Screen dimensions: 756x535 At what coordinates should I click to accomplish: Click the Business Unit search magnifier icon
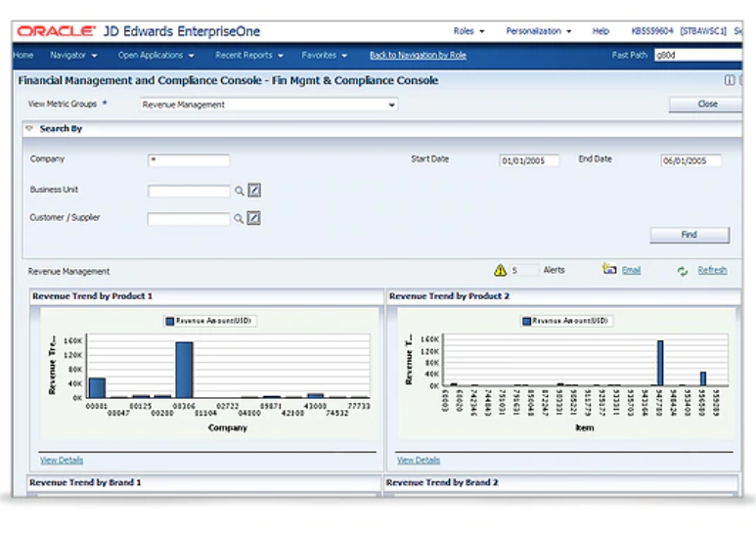point(240,191)
